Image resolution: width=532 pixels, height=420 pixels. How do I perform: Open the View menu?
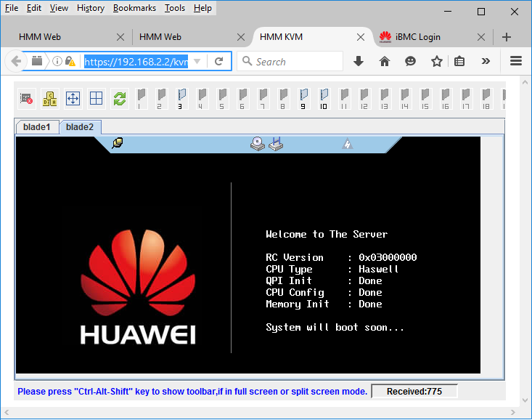coord(59,8)
